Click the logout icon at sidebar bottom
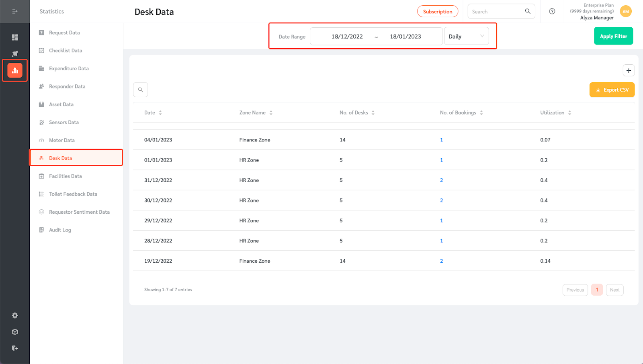 click(x=15, y=348)
